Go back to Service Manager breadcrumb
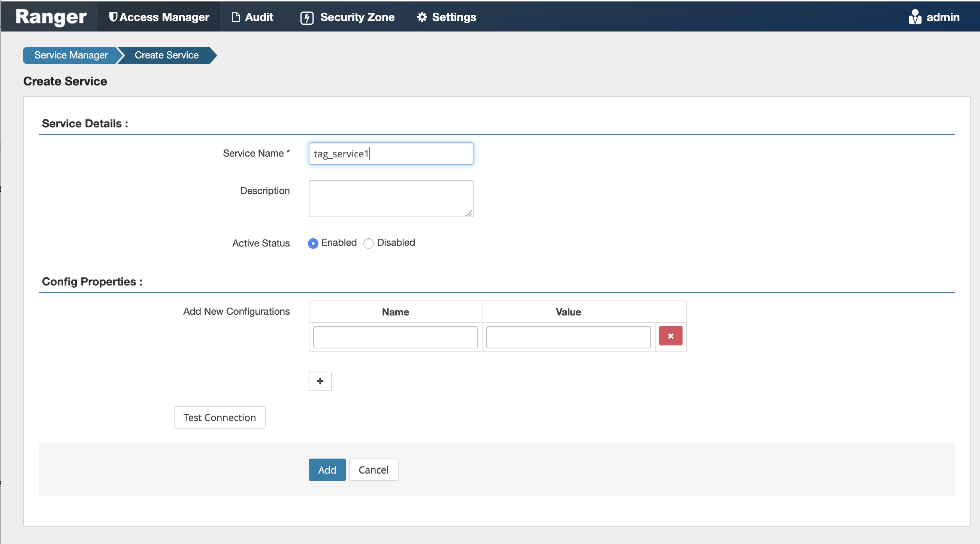Screen dimensions: 980x544 [x=71, y=55]
